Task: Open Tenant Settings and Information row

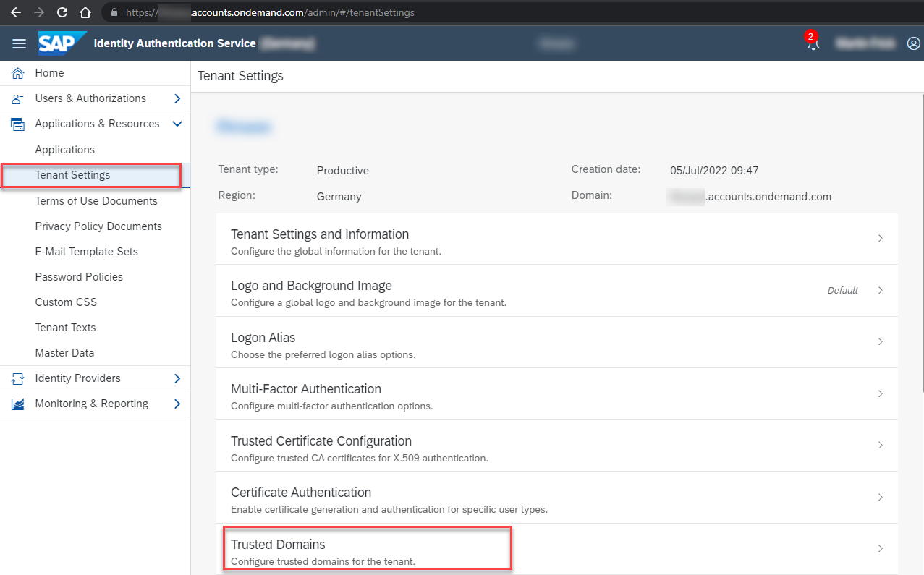Action: click(x=557, y=239)
